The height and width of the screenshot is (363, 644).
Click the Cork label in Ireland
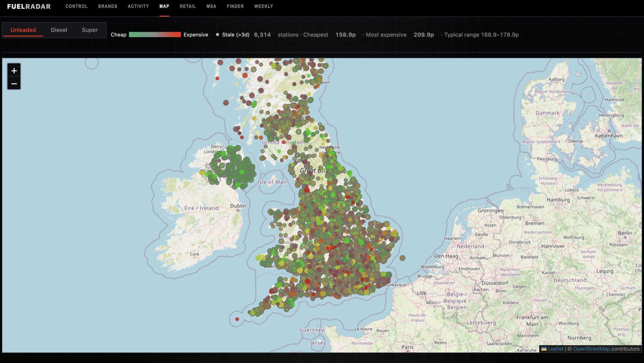pyautogui.click(x=194, y=254)
